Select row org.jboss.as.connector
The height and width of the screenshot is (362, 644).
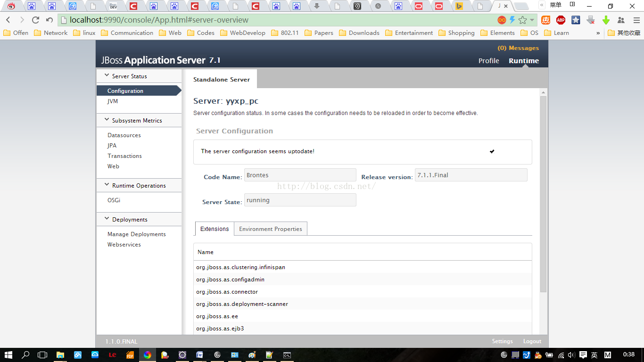click(x=363, y=291)
